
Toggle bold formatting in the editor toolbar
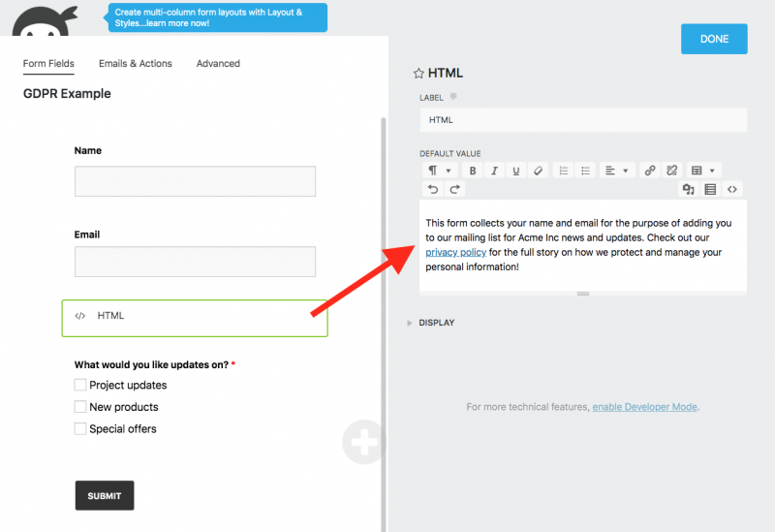(x=473, y=171)
